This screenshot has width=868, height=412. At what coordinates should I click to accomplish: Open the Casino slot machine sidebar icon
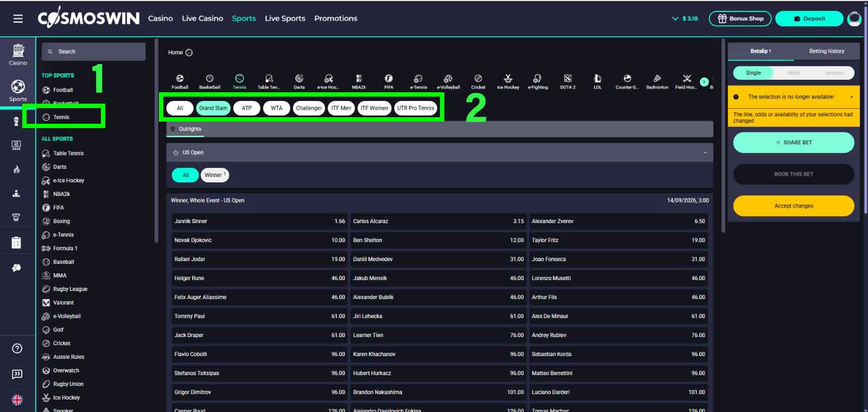click(18, 54)
